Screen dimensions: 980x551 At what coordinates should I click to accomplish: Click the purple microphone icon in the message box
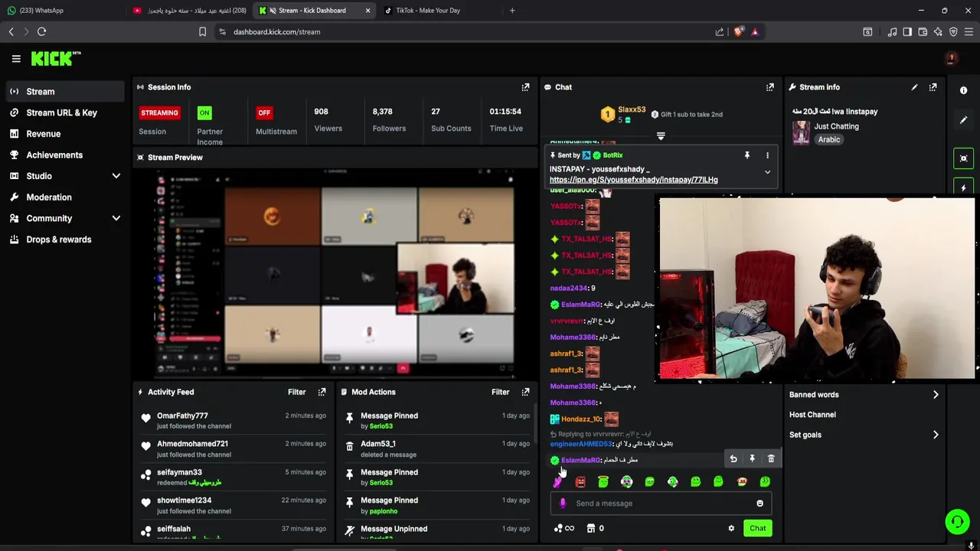[x=563, y=504]
